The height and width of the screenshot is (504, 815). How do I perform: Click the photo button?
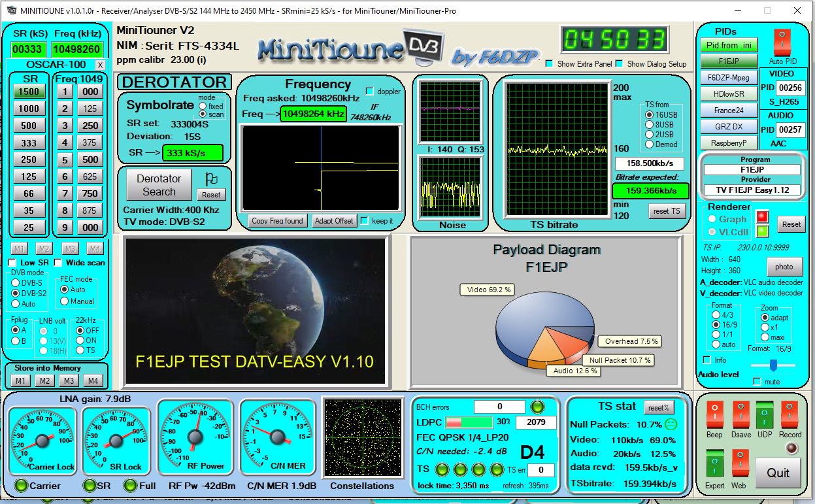point(784,267)
